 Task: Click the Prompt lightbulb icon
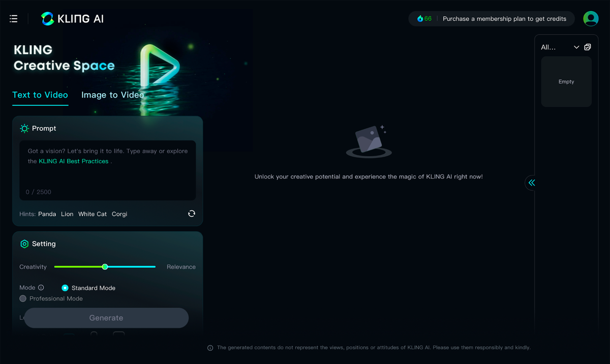pos(24,129)
